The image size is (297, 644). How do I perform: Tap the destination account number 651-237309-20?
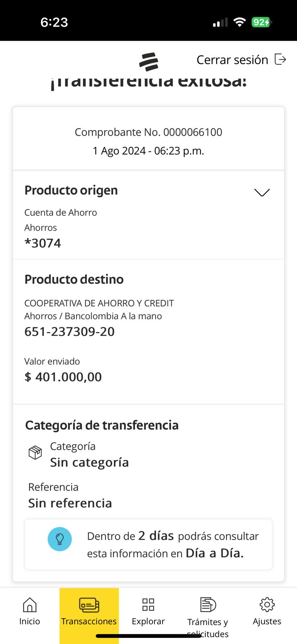pos(70,332)
